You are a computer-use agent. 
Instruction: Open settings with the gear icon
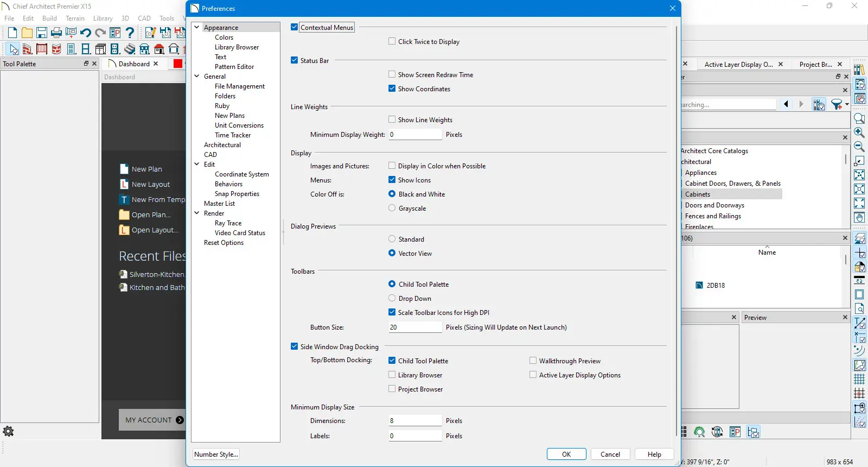pyautogui.click(x=8, y=432)
